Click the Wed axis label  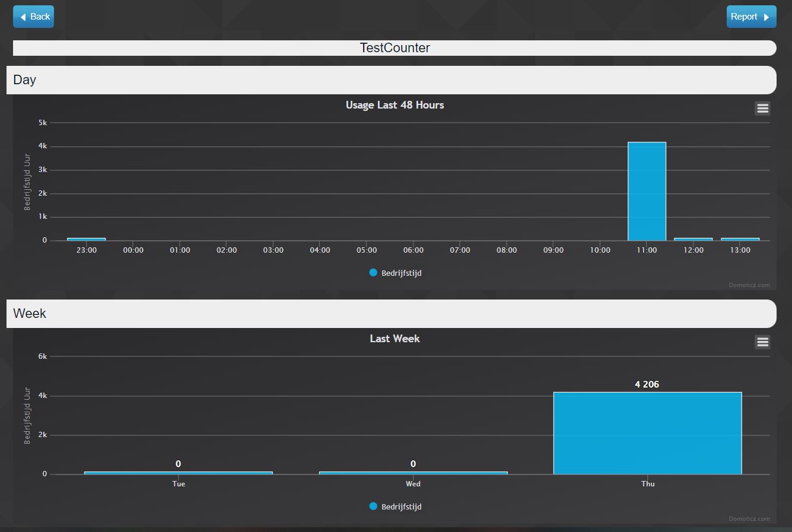tap(413, 484)
